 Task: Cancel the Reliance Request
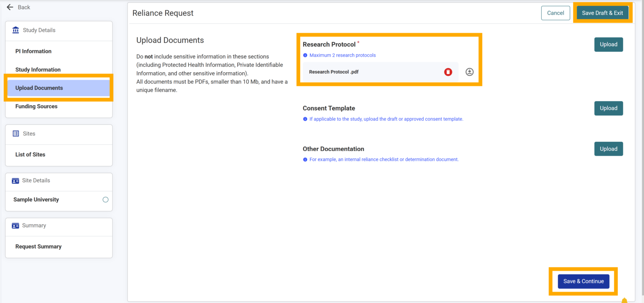(555, 13)
